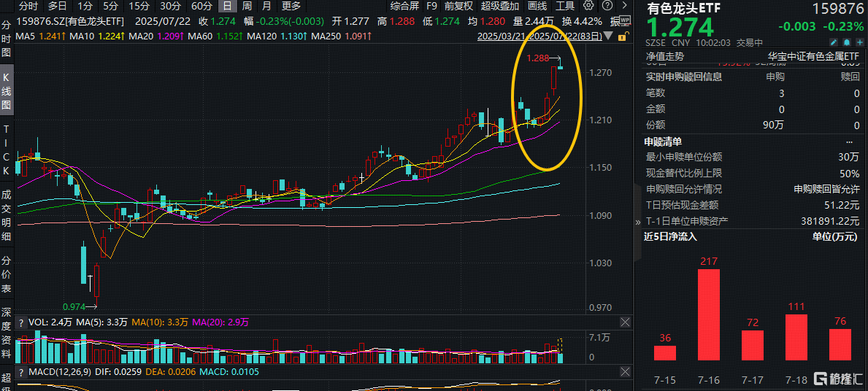Close the VOL indicator panel
Screen dimensions: 868x391
coord(625,322)
